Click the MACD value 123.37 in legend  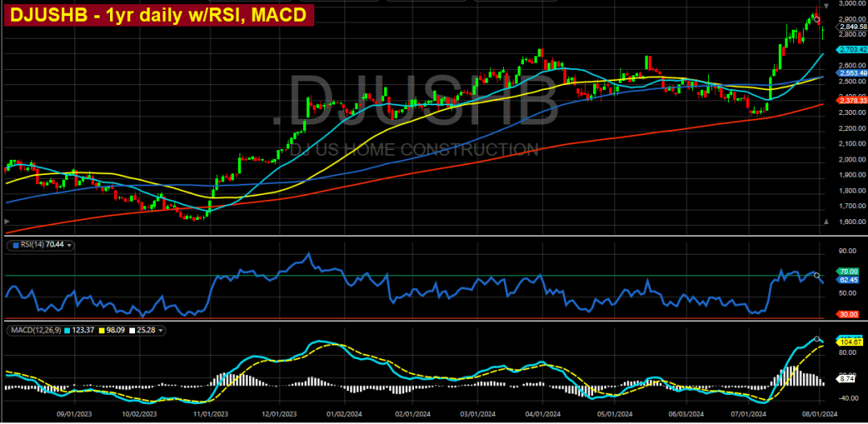click(82, 331)
